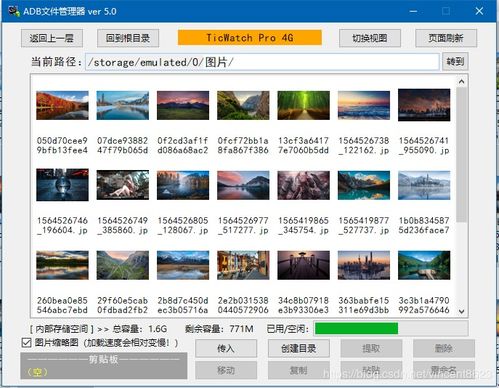Select the snowy castle lake image 1b0b834587
499x388 pixels.
424,185
